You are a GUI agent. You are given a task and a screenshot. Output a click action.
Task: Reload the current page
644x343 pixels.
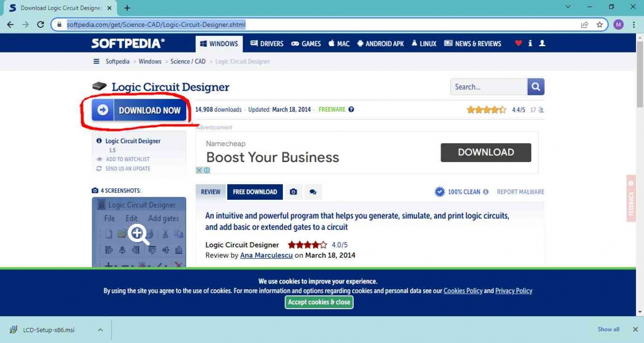(x=40, y=25)
